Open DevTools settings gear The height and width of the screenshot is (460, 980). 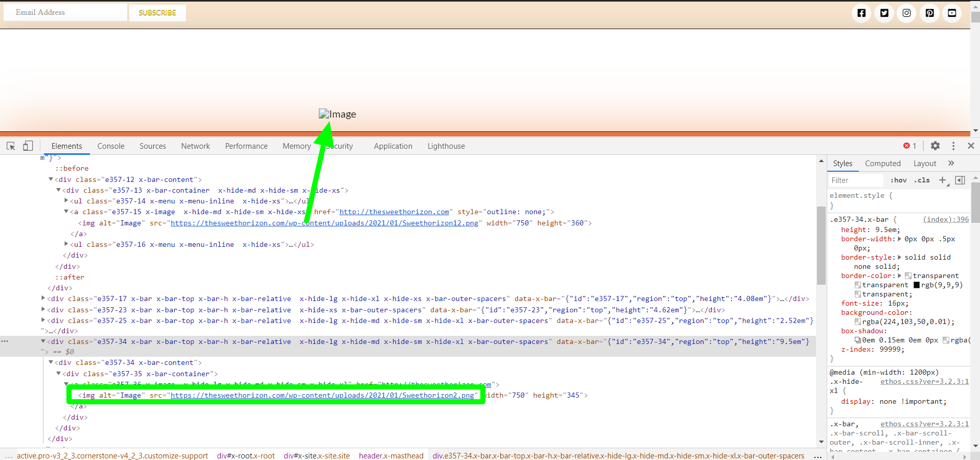coord(935,146)
